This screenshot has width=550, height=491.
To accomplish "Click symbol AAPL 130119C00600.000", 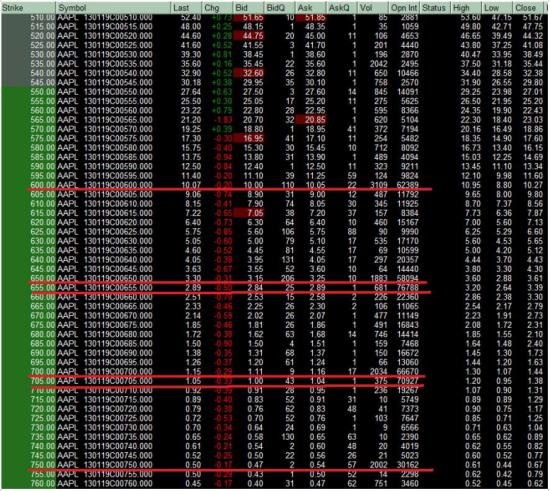I will coord(105,185).
